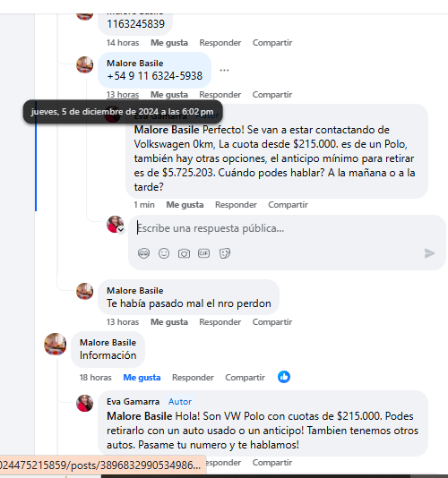Open the blue thumbs-up reaction on the Información comment
Image resolution: width=448 pixels, height=478 pixels.
[284, 377]
